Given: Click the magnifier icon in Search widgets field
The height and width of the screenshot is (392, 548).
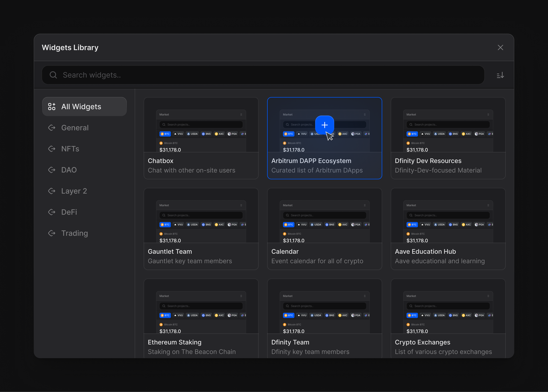Looking at the screenshot, I should point(53,75).
